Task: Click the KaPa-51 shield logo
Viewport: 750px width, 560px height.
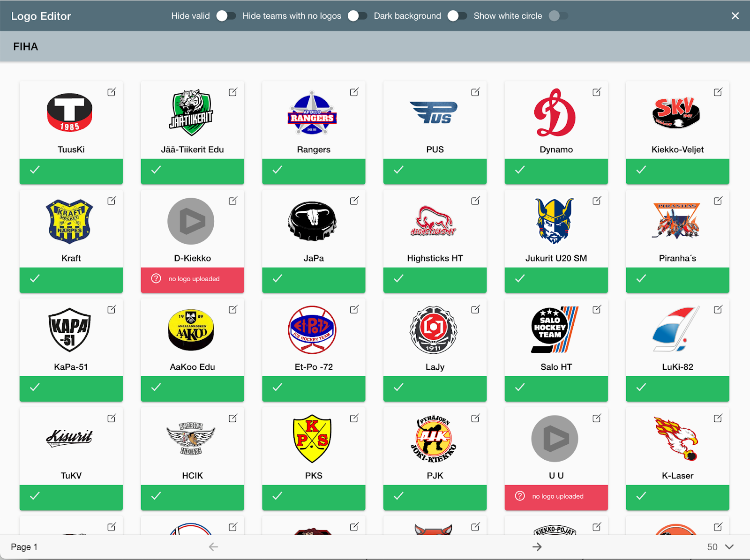Action: tap(70, 330)
